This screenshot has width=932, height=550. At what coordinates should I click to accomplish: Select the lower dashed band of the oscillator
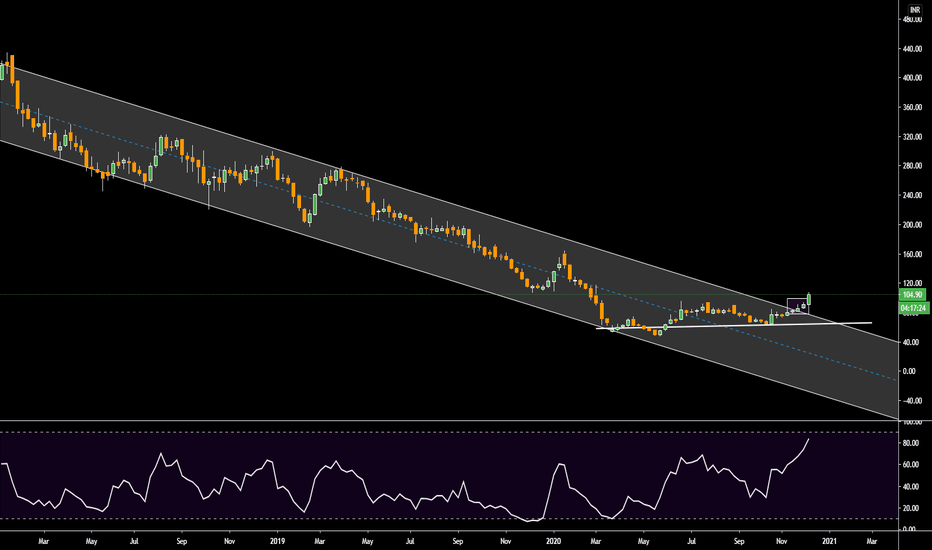click(x=448, y=519)
